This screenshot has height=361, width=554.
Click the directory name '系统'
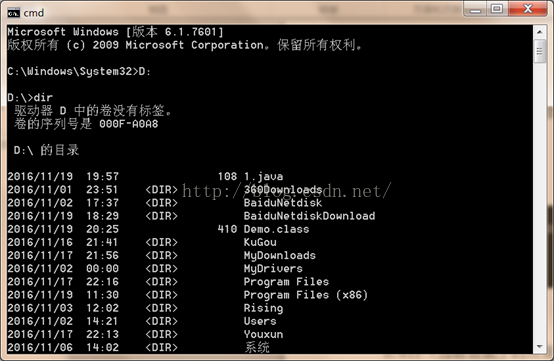[257, 347]
